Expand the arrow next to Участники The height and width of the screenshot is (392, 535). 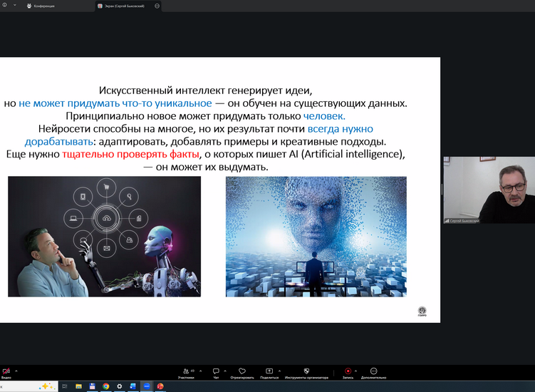[x=201, y=371]
